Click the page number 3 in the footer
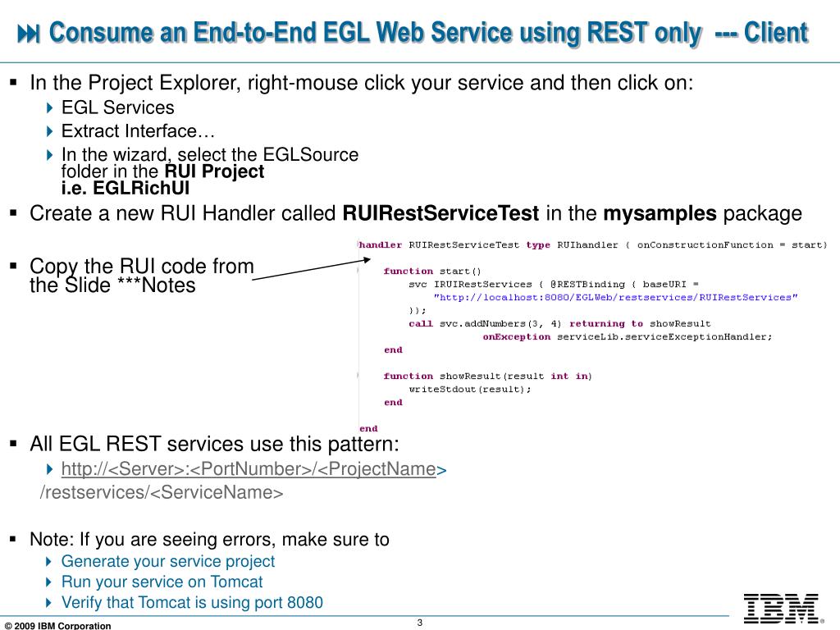 [x=420, y=623]
